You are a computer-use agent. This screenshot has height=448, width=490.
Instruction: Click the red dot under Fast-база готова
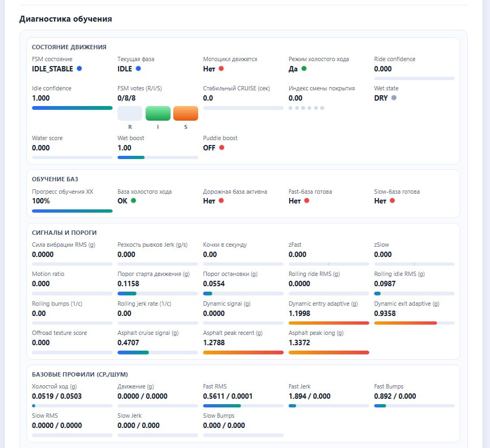(x=306, y=201)
